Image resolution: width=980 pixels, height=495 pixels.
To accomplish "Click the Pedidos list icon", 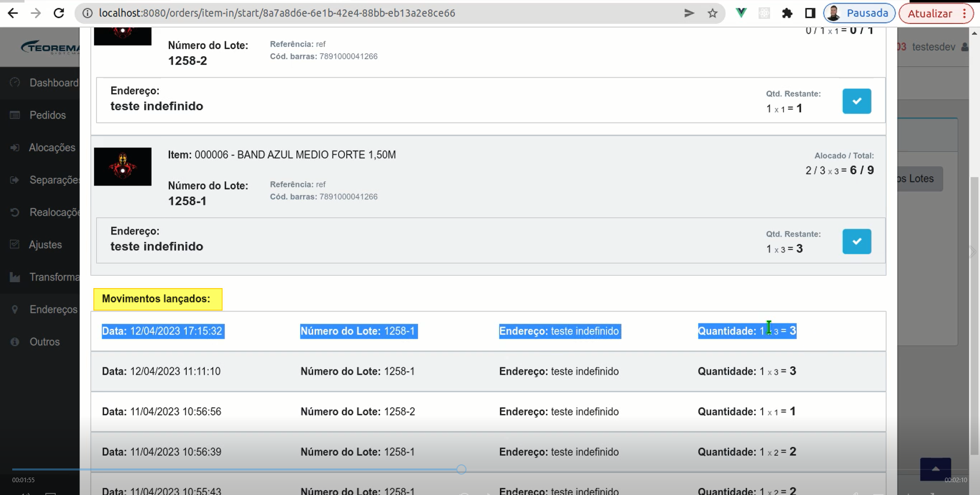I will click(15, 115).
